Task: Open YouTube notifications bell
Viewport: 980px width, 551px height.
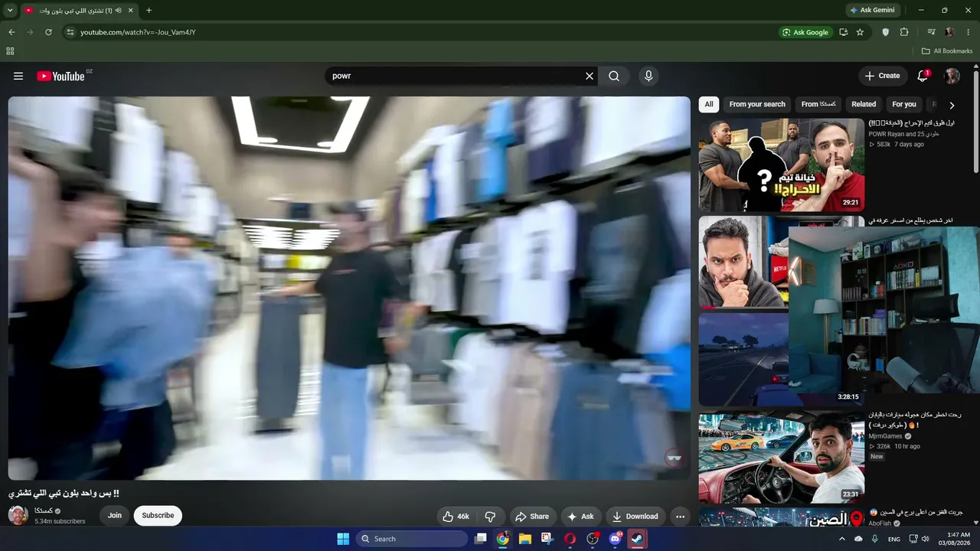Action: pos(923,76)
